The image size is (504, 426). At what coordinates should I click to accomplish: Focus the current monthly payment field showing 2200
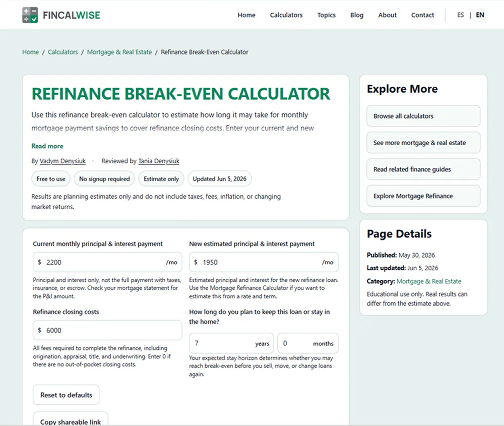pyautogui.click(x=107, y=262)
